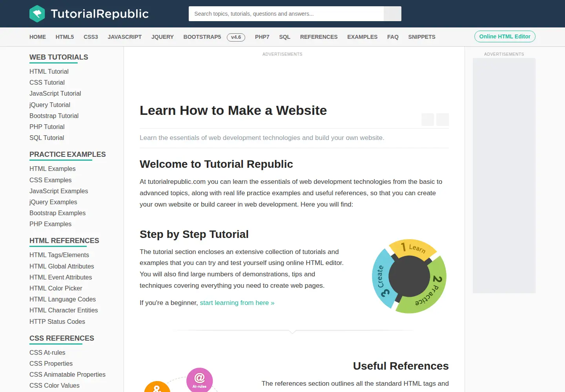This screenshot has height=392, width=565.
Task: Click the 'Useful References' heading
Action: [401, 366]
